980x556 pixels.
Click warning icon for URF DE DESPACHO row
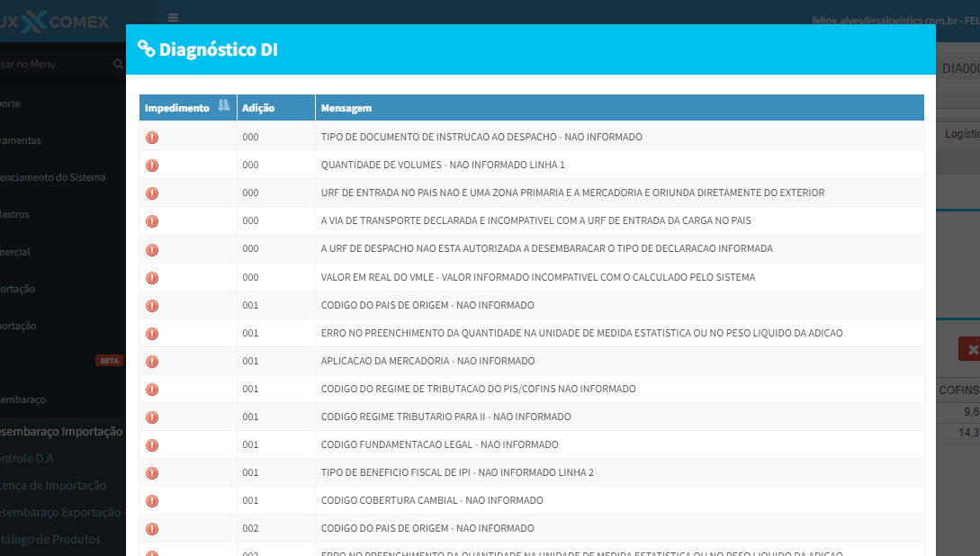coord(152,250)
